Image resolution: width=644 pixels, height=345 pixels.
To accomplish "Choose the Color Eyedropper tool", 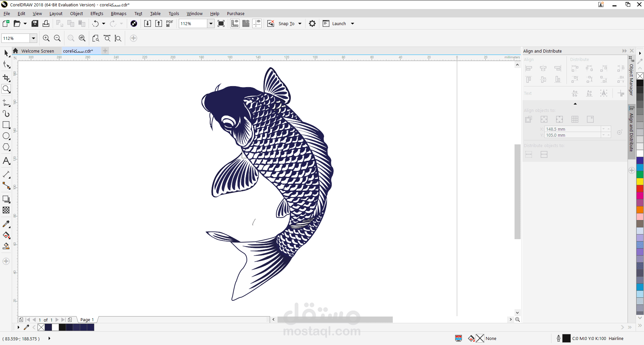I will click(6, 224).
